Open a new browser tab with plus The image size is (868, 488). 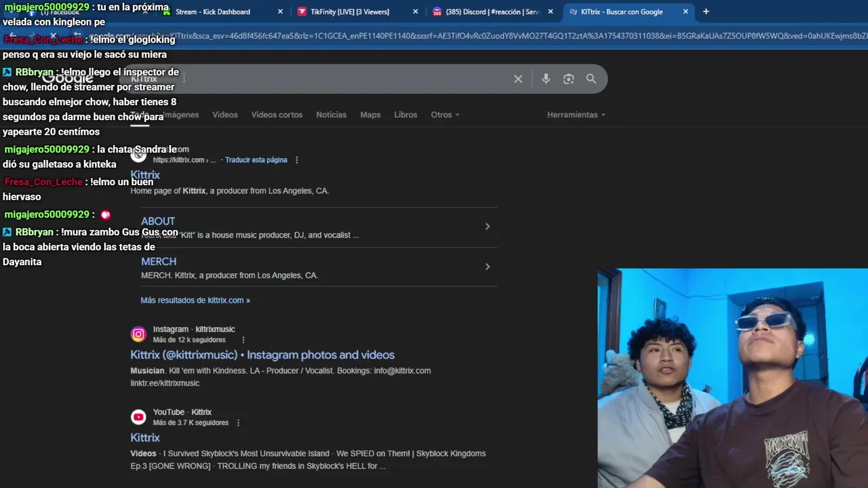[706, 12]
